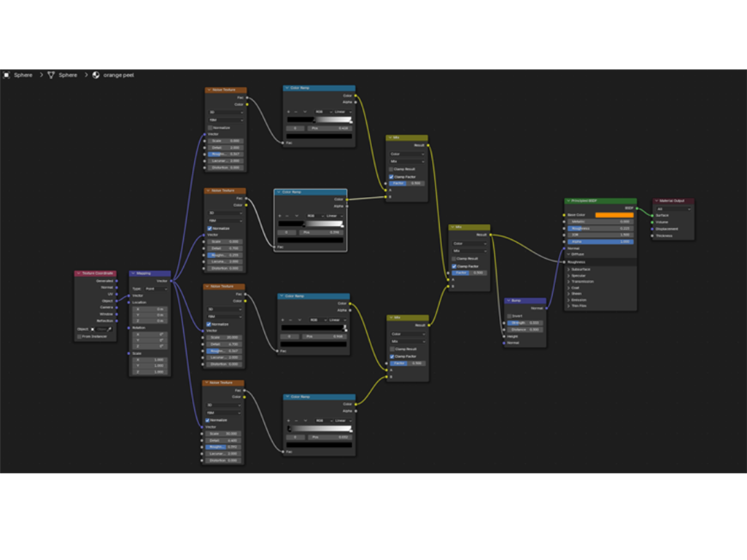Open the Material Output target dropdown
This screenshot has height=560, width=747.
click(673, 209)
